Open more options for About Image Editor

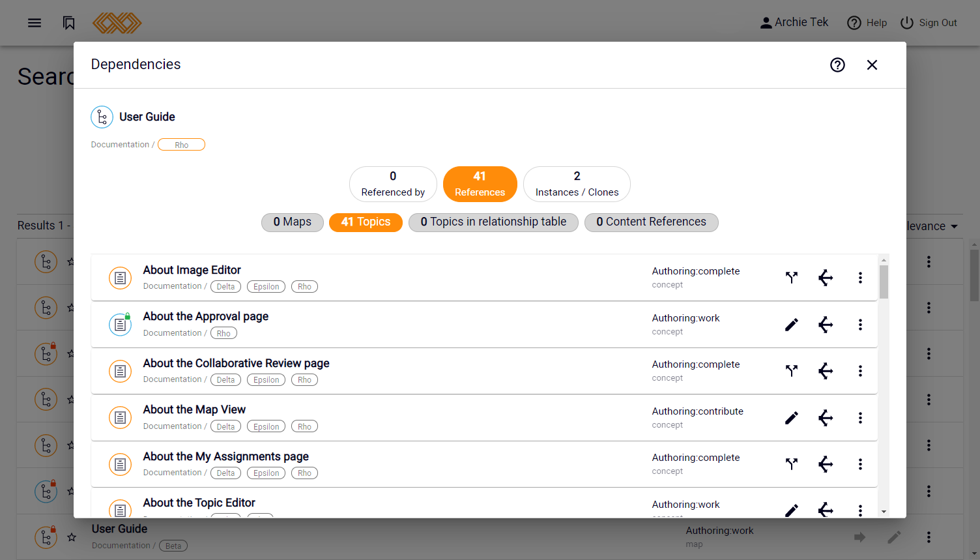[x=860, y=278]
